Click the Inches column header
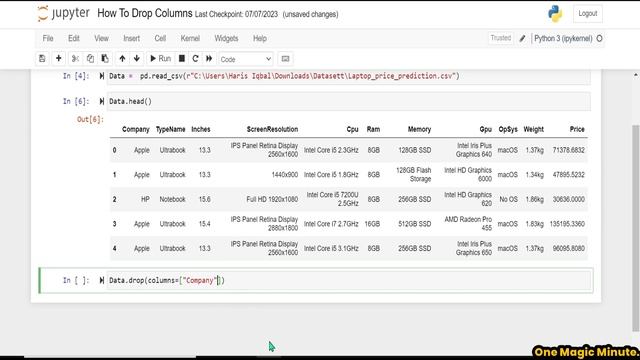The width and height of the screenshot is (640, 360). (x=201, y=129)
